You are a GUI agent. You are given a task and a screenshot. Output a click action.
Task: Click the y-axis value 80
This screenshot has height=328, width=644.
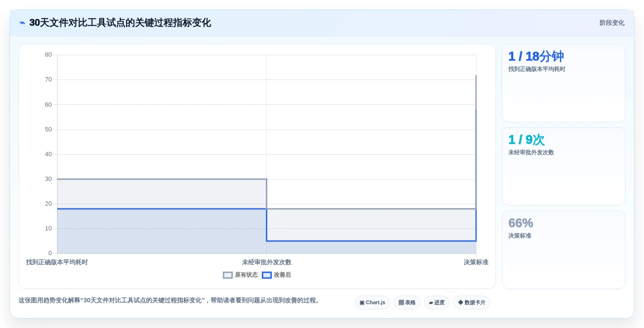pyautogui.click(x=49, y=55)
